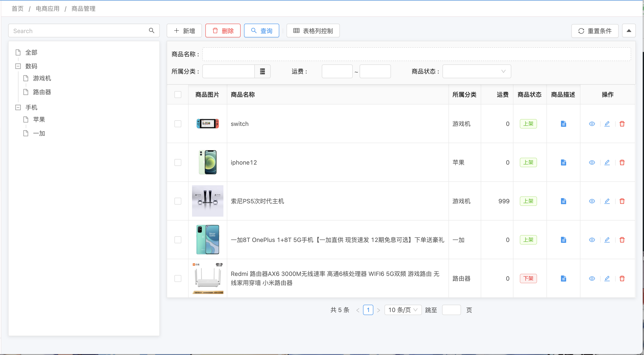Delete the 一加8T OnePlus row

point(622,240)
